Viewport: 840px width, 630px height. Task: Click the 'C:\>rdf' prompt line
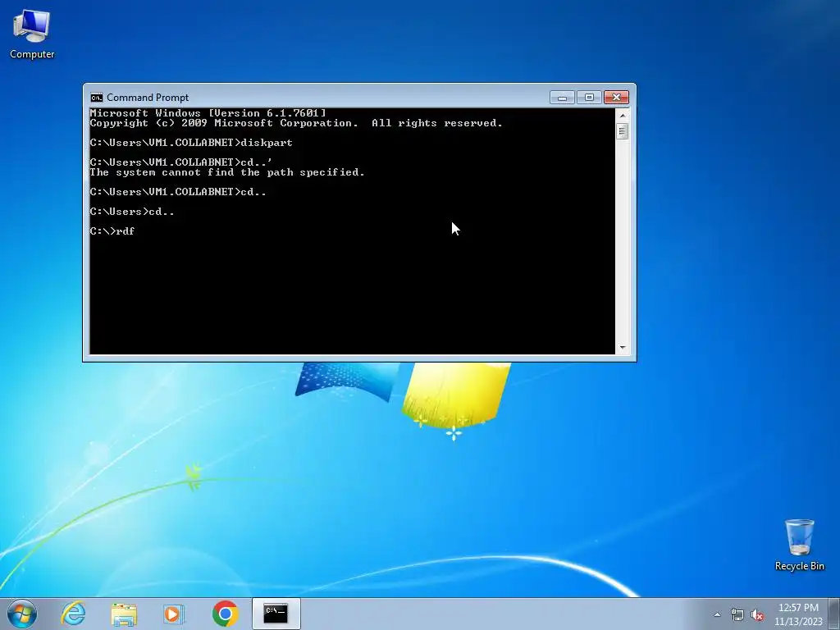pos(112,231)
